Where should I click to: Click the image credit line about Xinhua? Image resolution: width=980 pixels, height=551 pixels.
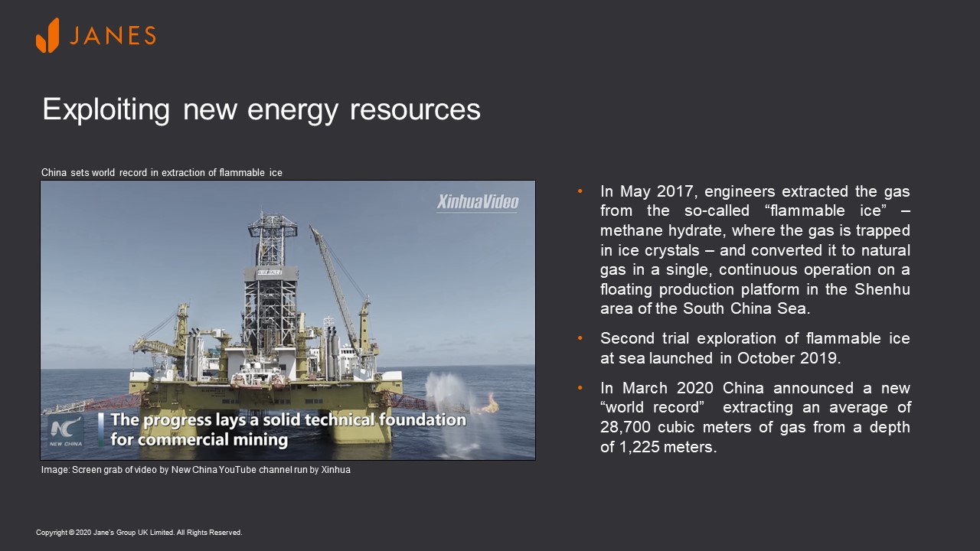click(x=196, y=470)
